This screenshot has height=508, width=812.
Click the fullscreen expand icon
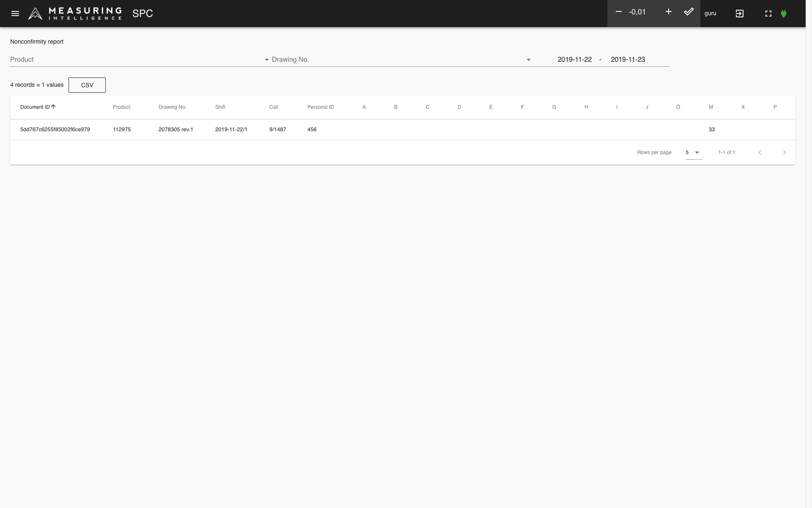(769, 13)
